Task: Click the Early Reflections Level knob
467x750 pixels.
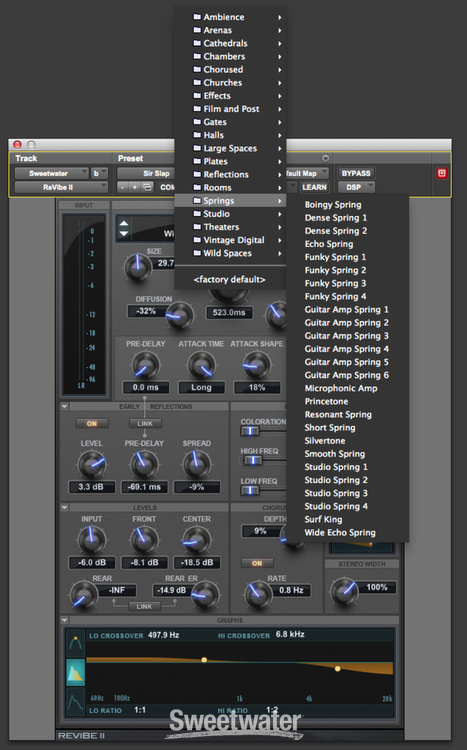Action: tap(91, 464)
